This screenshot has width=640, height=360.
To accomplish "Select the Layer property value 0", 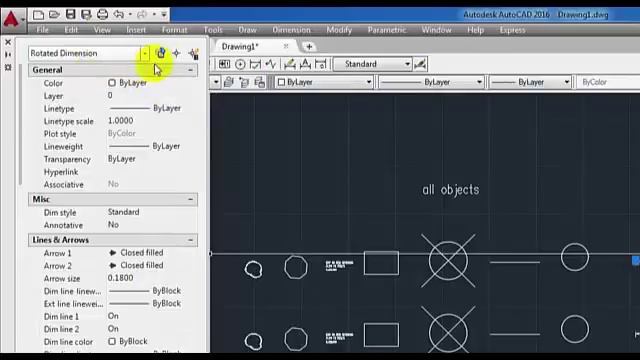I will 110,96.
